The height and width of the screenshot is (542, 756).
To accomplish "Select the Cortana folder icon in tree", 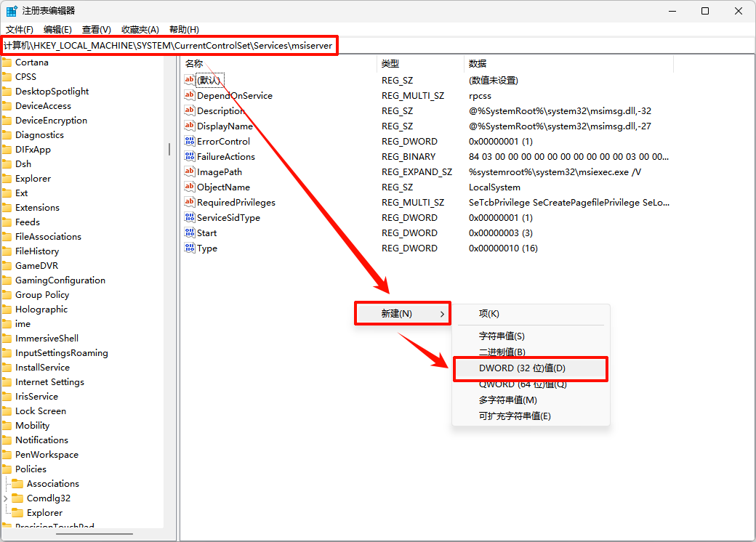I will (7, 62).
